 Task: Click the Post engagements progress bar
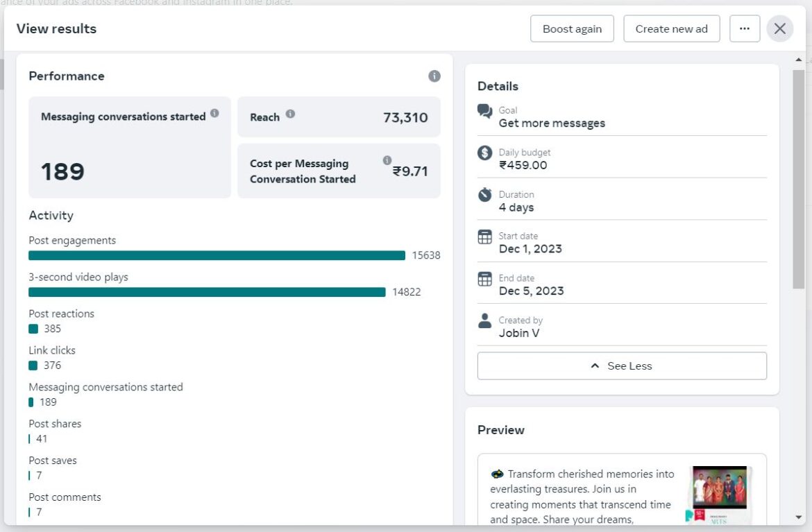click(217, 255)
